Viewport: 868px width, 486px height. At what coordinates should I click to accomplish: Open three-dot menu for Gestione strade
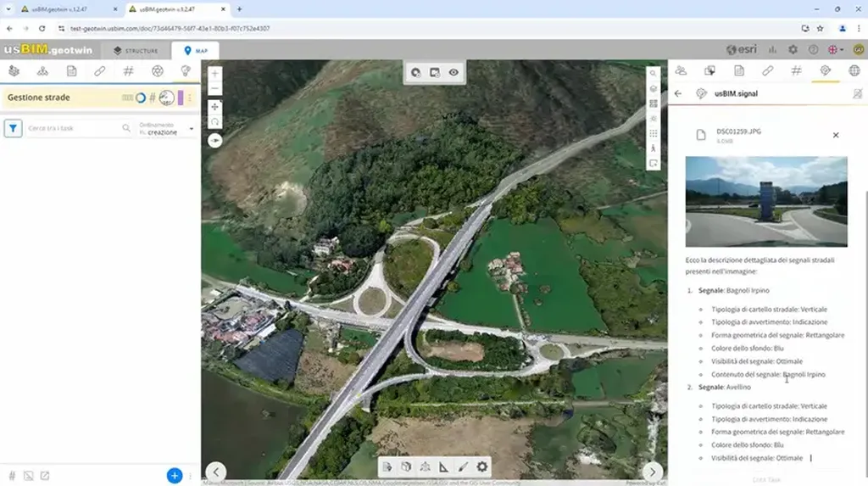191,98
